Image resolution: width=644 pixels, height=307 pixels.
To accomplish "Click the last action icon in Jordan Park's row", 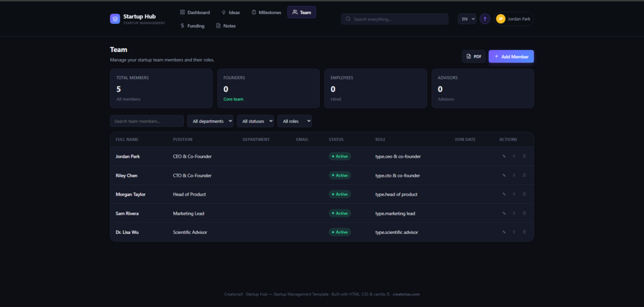I will coord(524,156).
